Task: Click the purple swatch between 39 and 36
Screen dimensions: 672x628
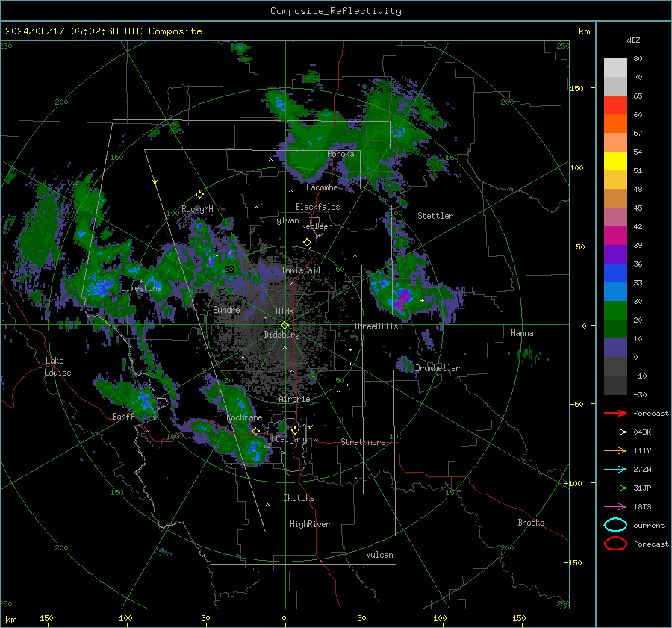Action: click(615, 254)
